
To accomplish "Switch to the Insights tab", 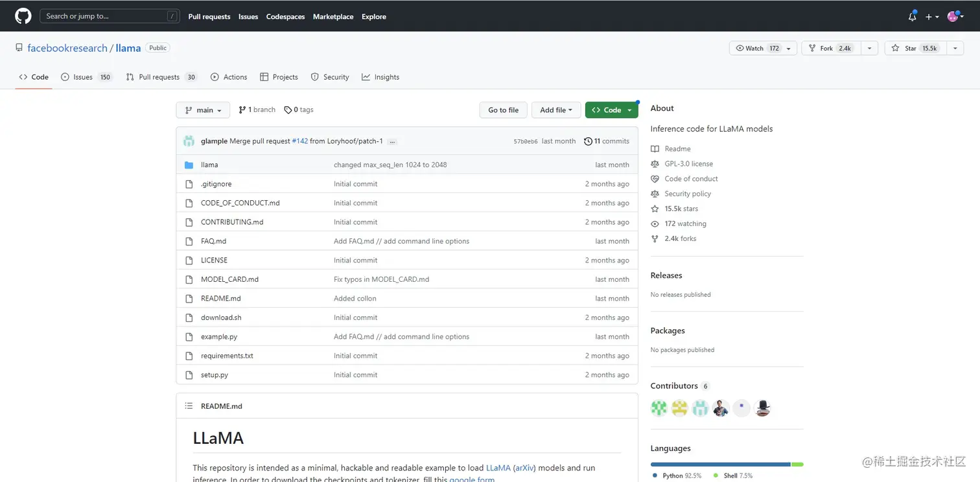I will (x=380, y=77).
